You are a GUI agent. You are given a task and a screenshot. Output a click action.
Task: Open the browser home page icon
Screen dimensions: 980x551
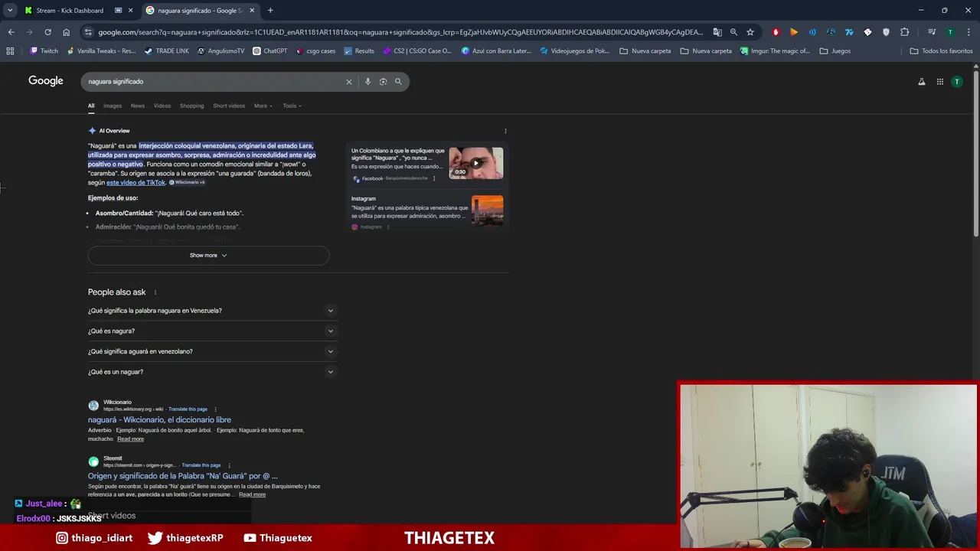[x=66, y=32]
